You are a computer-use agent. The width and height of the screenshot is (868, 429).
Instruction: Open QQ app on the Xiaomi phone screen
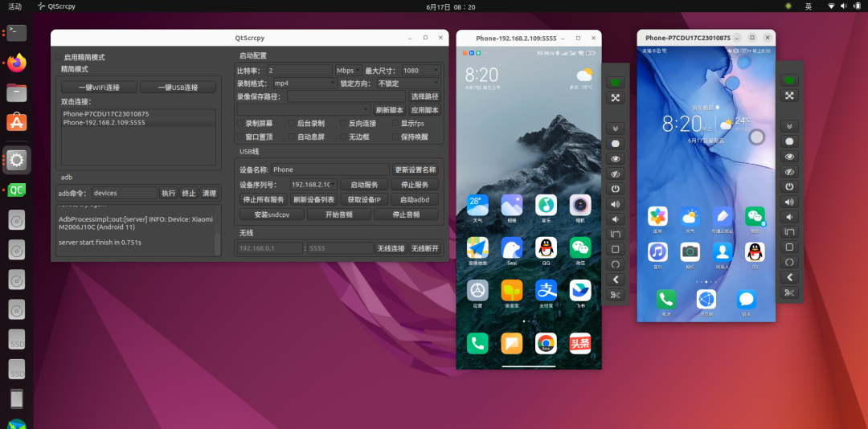click(546, 248)
